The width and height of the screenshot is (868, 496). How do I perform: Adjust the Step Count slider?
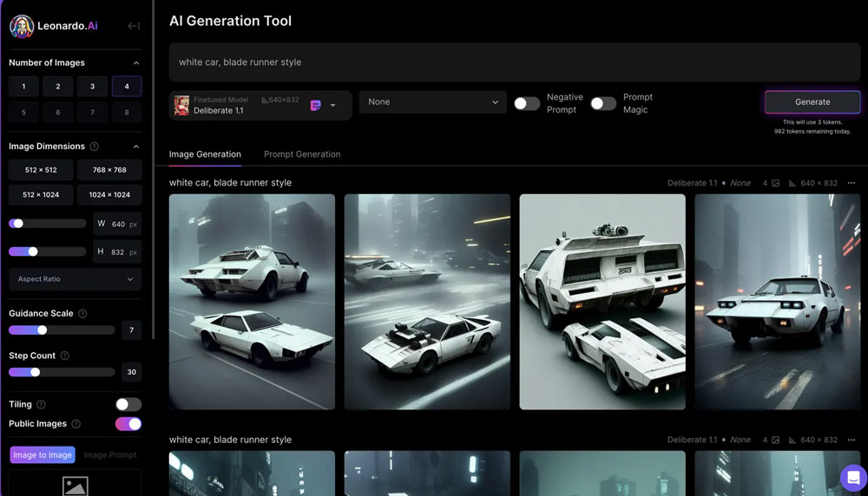tap(36, 372)
